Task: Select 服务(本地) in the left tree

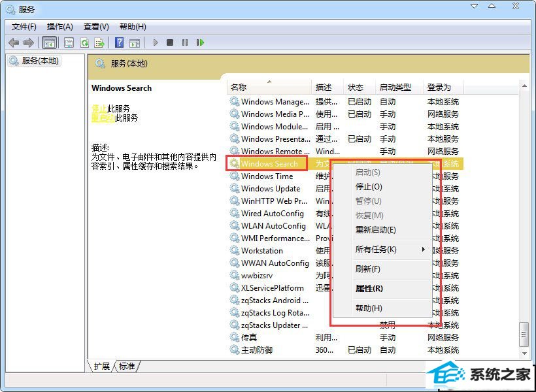Action: click(x=35, y=61)
